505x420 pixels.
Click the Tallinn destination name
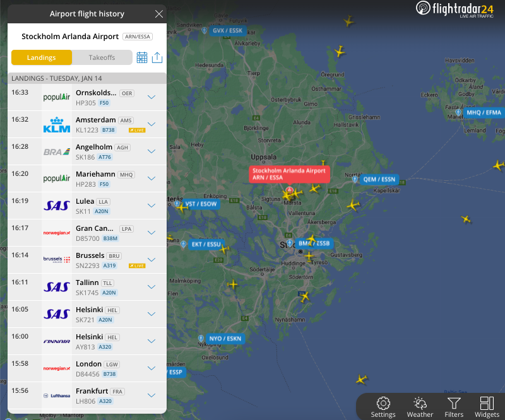[87, 283]
